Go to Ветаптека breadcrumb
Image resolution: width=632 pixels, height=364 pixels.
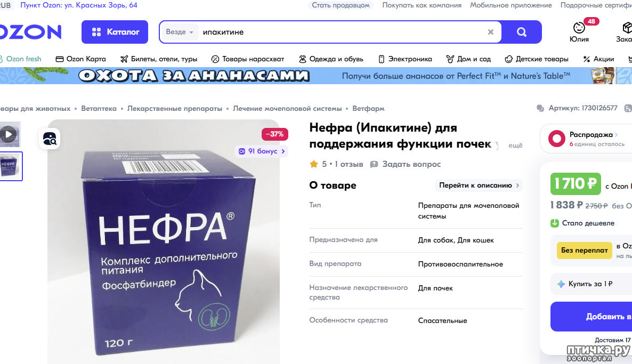click(x=99, y=108)
